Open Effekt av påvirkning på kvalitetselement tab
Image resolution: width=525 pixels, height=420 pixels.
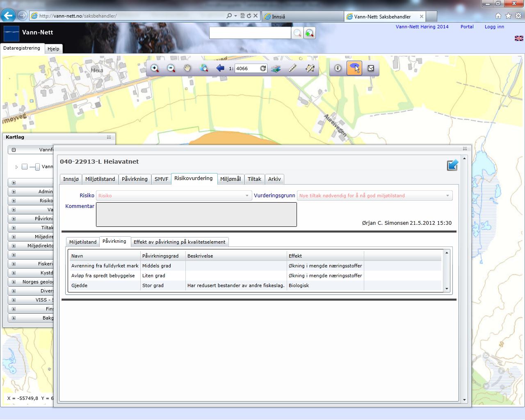(179, 242)
